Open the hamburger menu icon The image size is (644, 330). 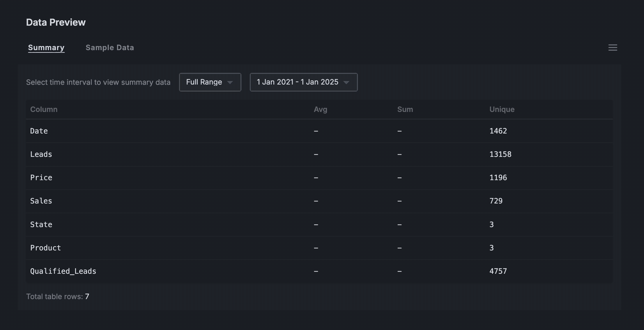click(x=613, y=48)
